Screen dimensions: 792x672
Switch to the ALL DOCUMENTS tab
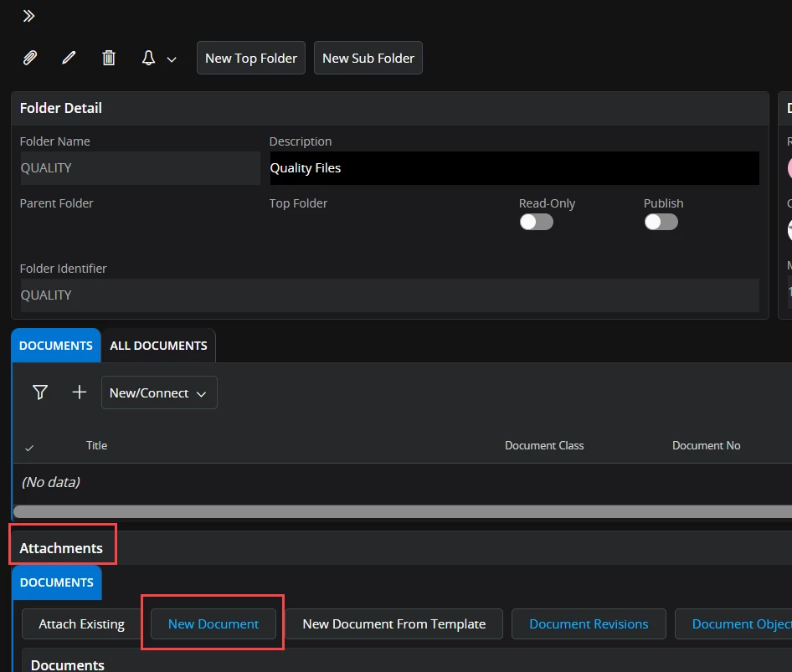[x=158, y=346]
